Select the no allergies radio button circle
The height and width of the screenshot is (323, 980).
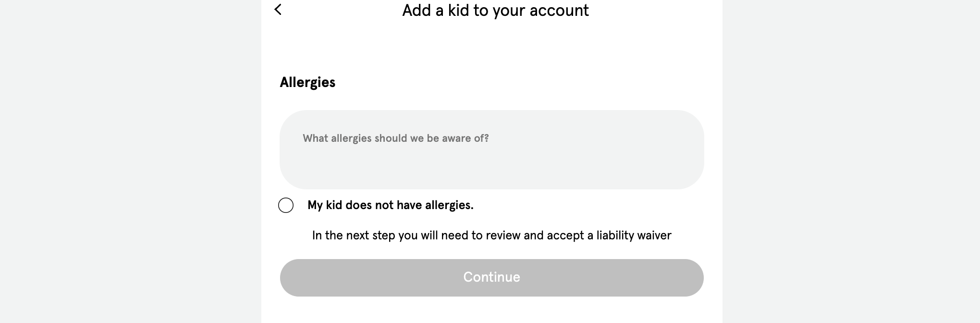pyautogui.click(x=286, y=205)
